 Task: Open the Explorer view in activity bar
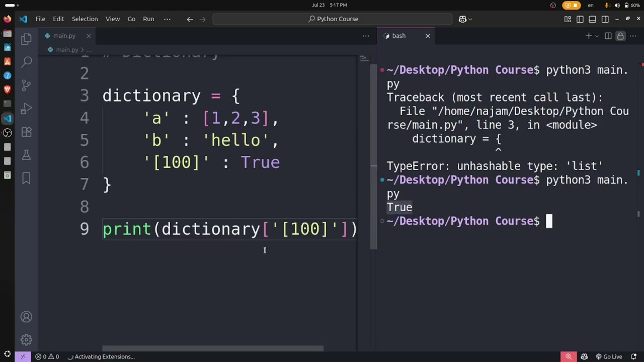(x=27, y=39)
